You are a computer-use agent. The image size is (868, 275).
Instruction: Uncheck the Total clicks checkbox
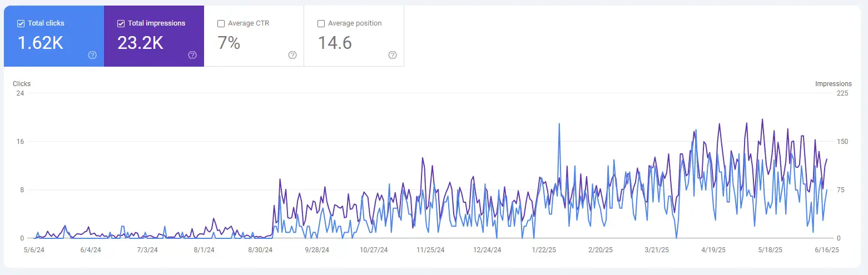[x=21, y=23]
